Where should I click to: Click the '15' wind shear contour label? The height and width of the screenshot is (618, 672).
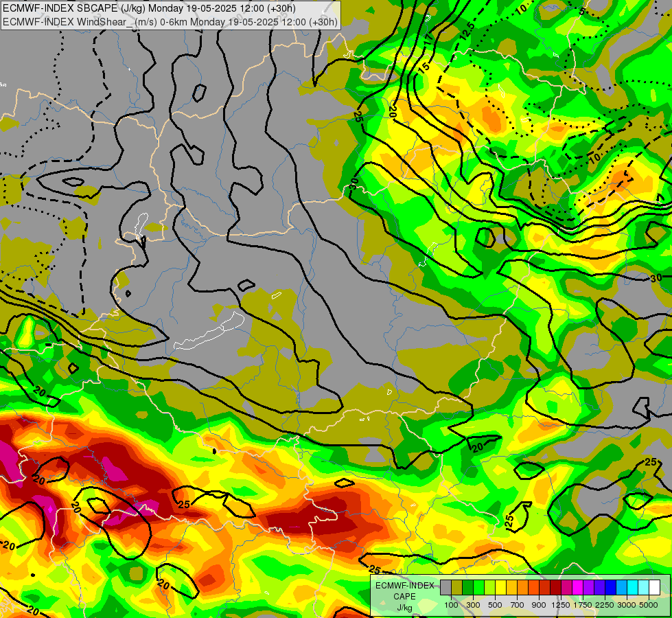coord(424,67)
